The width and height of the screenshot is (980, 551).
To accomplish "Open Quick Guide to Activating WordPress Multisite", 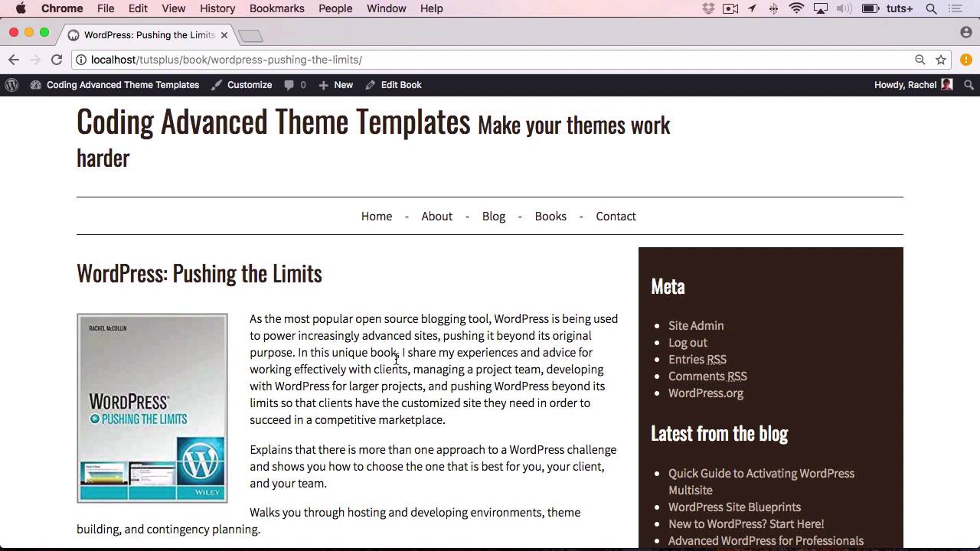I will pyautogui.click(x=761, y=482).
